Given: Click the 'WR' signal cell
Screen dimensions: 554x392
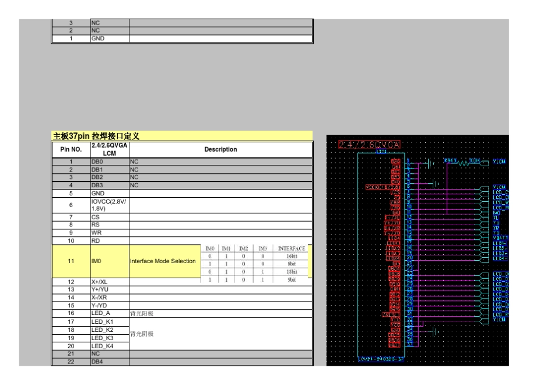Looking at the screenshot, I should click(x=110, y=233).
